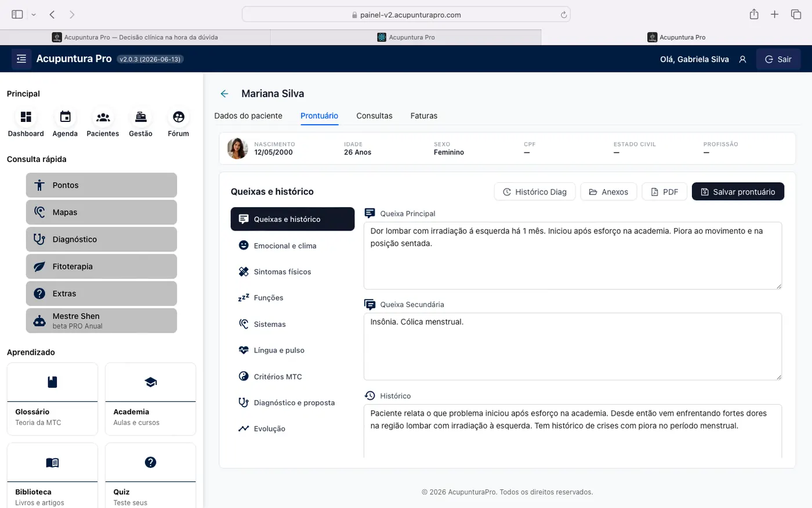Open Mestre Shen beta assistant

[101, 320]
